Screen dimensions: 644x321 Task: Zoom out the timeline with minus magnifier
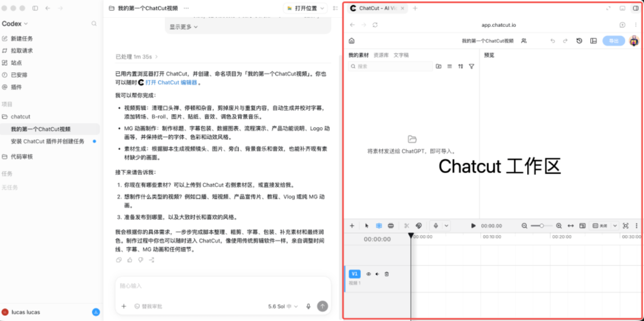524,226
